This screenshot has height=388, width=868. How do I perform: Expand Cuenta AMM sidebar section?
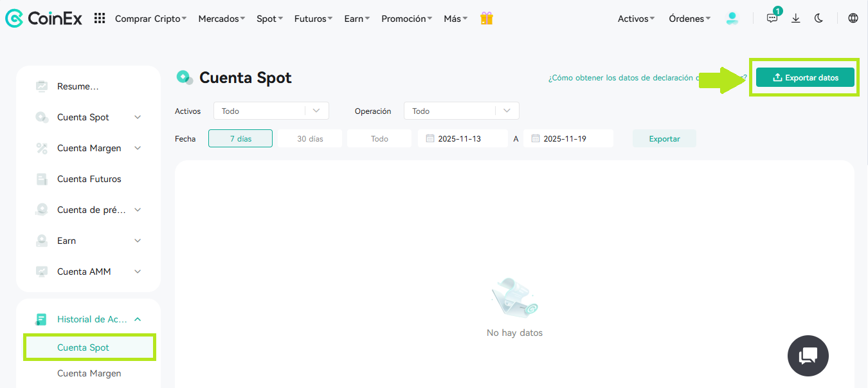point(138,272)
